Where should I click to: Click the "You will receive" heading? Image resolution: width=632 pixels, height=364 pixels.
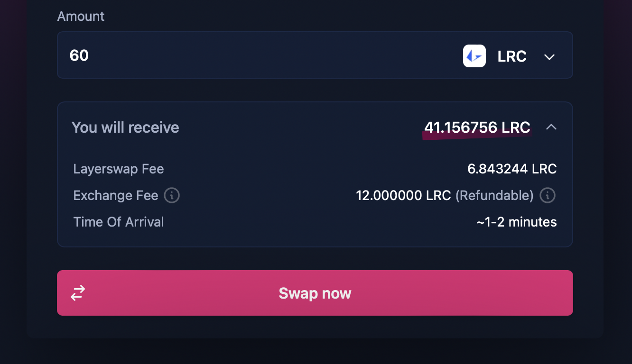(x=125, y=127)
